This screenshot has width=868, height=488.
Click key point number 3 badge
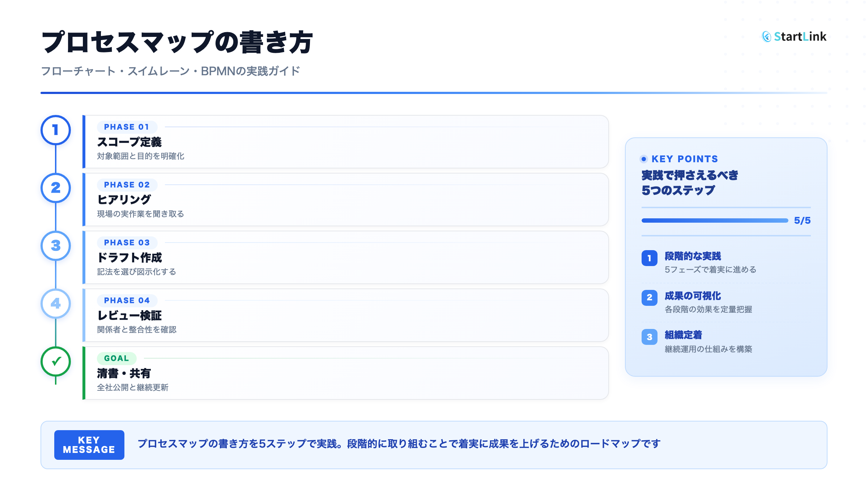coord(649,337)
